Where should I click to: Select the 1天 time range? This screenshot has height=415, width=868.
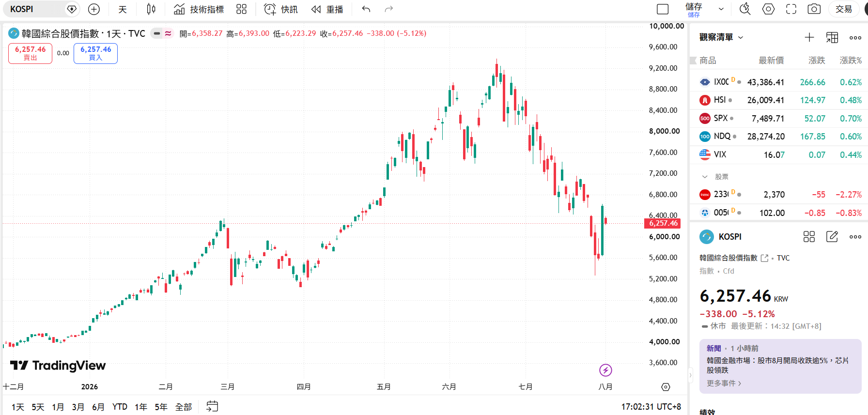pos(18,407)
